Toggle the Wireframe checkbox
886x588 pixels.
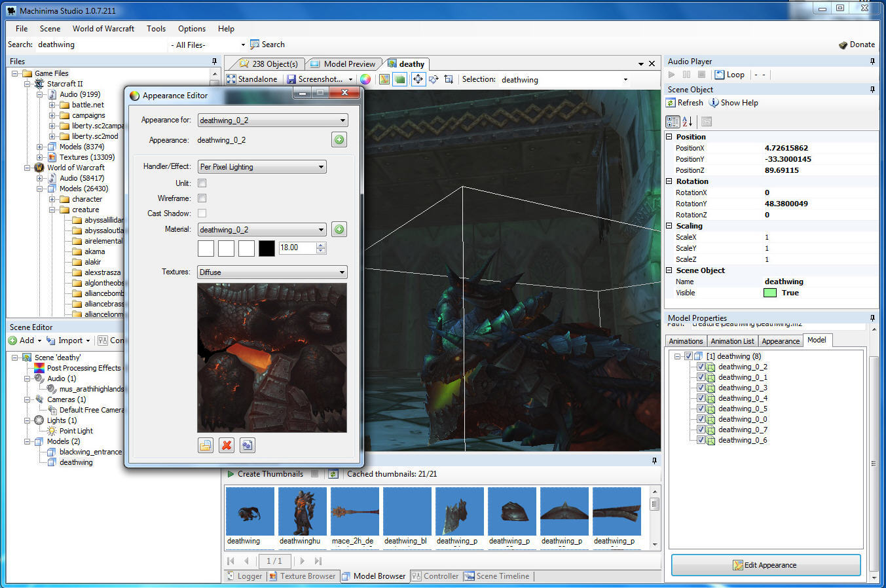[202, 198]
